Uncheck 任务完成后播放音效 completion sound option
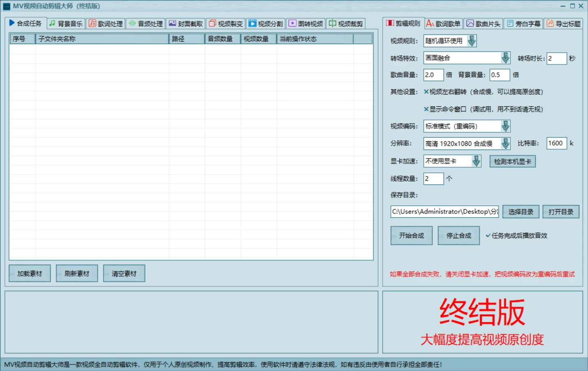 pos(488,235)
